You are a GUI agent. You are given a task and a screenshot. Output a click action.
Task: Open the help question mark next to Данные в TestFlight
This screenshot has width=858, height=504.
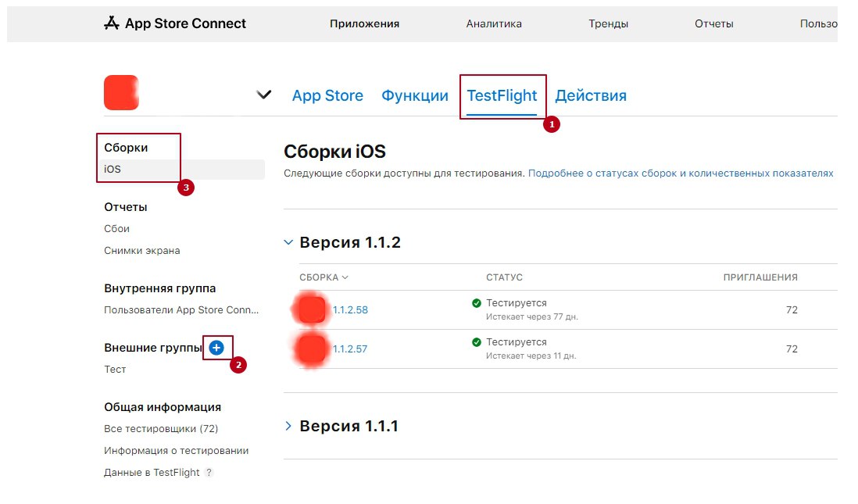tap(209, 472)
